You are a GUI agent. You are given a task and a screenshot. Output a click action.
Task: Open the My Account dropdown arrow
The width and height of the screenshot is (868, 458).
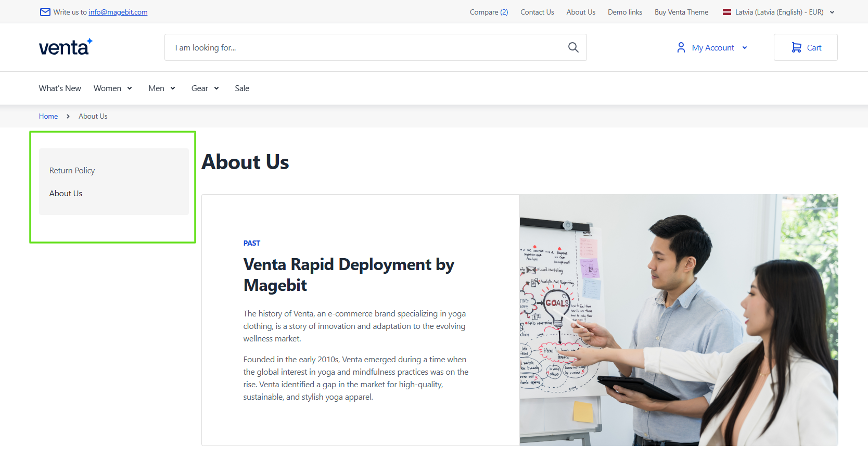745,47
